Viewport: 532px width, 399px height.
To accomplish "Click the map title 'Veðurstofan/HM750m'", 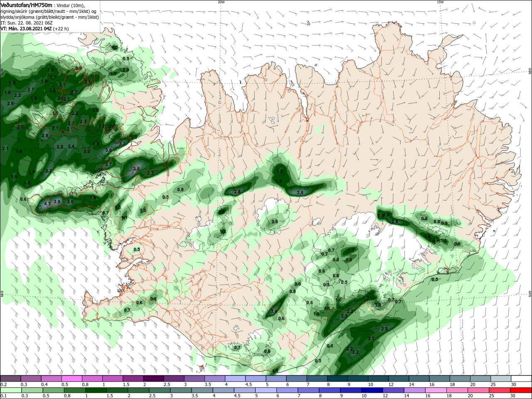I will 26,5.
